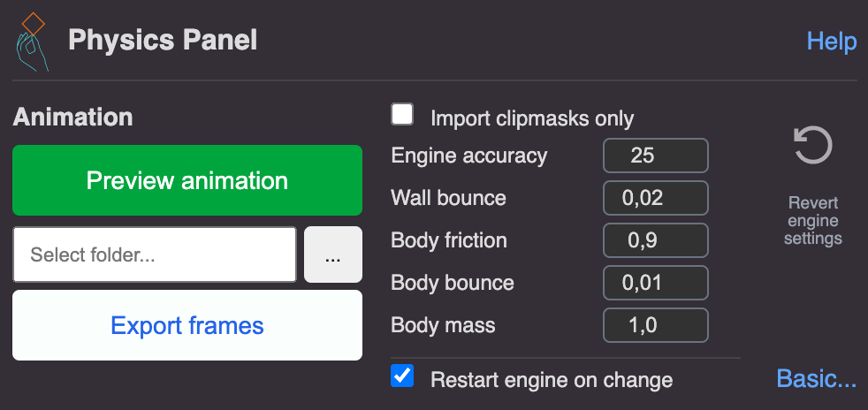Edit the Body bounce value field
This screenshot has width=868, height=410.
point(656,283)
